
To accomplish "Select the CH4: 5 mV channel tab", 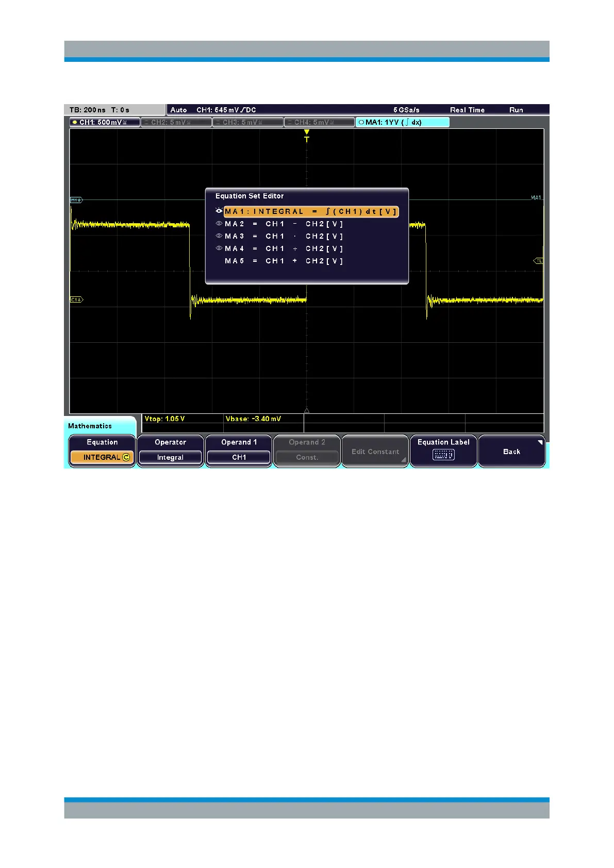I will (x=320, y=123).
